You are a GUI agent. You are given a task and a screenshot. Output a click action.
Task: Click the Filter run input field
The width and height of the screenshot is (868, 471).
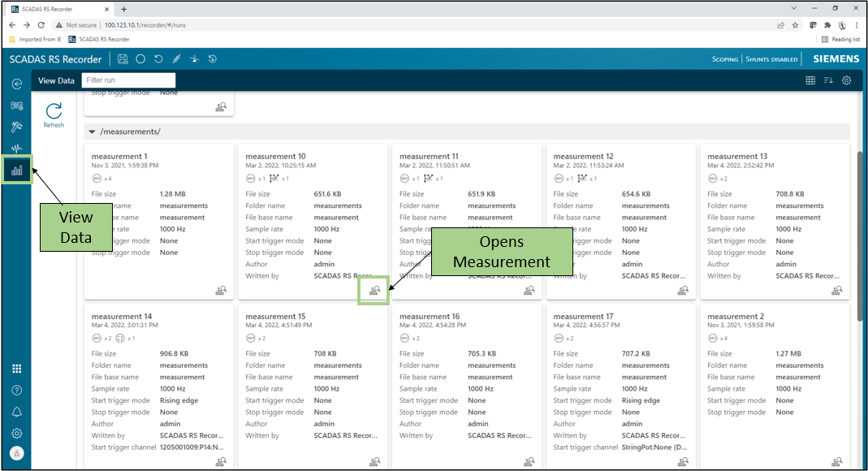pyautogui.click(x=128, y=80)
